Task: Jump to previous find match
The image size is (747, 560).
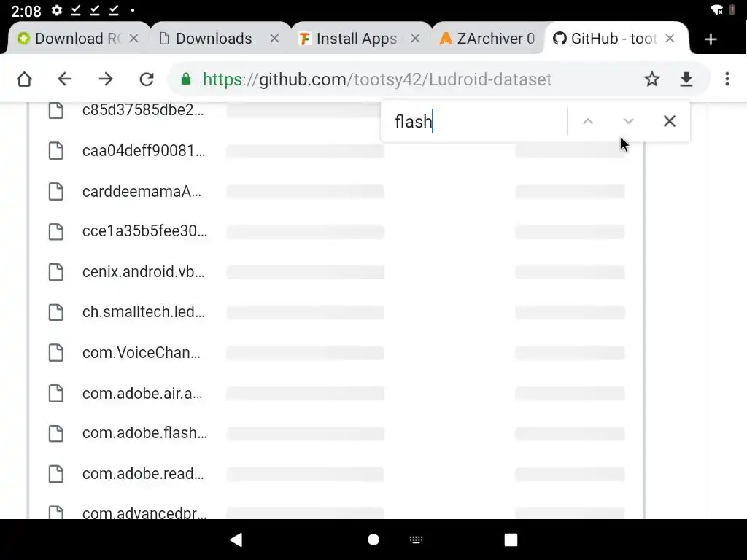Action: pos(588,122)
